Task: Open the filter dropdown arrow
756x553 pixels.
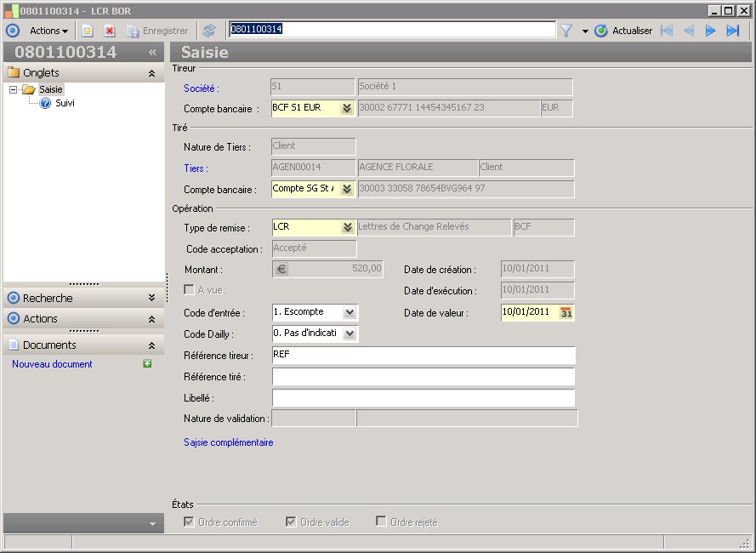Action: [x=585, y=31]
